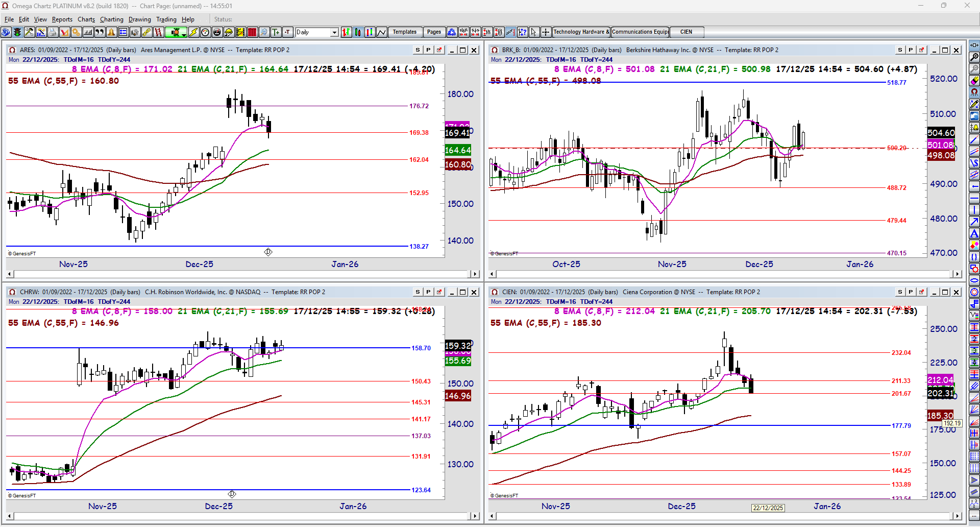The width and height of the screenshot is (980, 527).
Task: Select the ellipse drawing tool in sidebar
Action: point(974,280)
